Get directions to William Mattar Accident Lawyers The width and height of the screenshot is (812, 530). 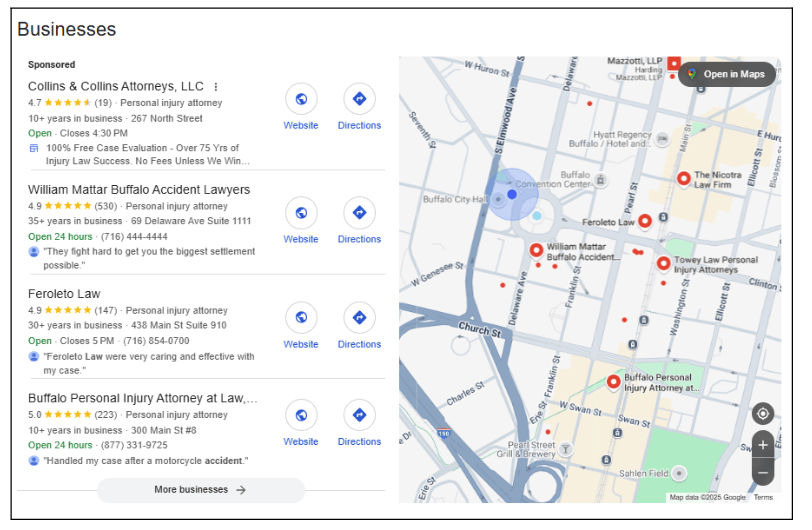click(x=359, y=213)
